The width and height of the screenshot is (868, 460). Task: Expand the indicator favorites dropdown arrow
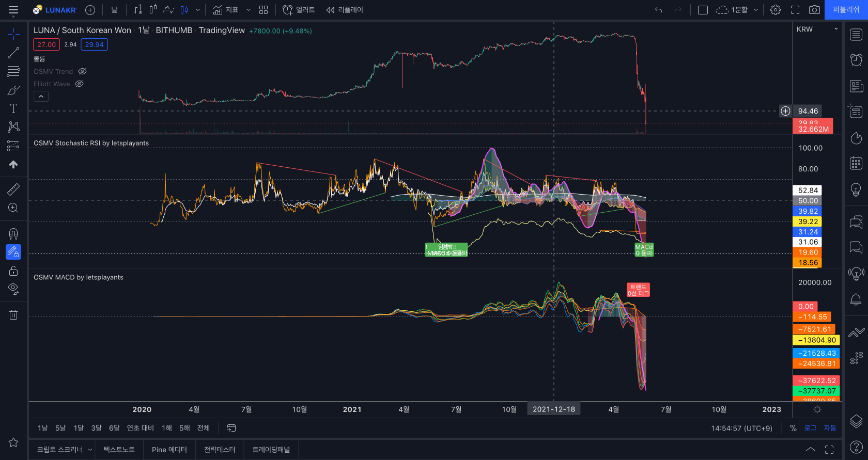(249, 10)
